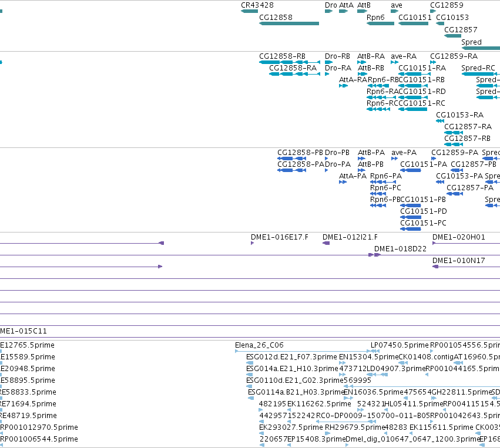The width and height of the screenshot is (500, 448).
Task: Select the CG10153-RA transcript label
Action: tap(459, 115)
